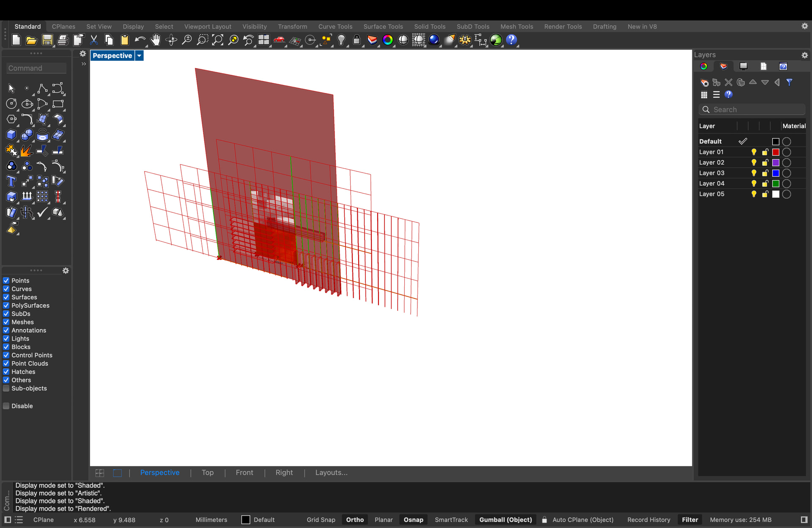Toggle the Surfaces filter checkbox

click(x=6, y=297)
